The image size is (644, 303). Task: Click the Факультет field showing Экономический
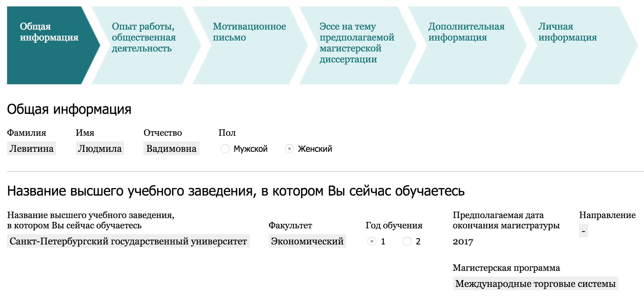pos(308,241)
